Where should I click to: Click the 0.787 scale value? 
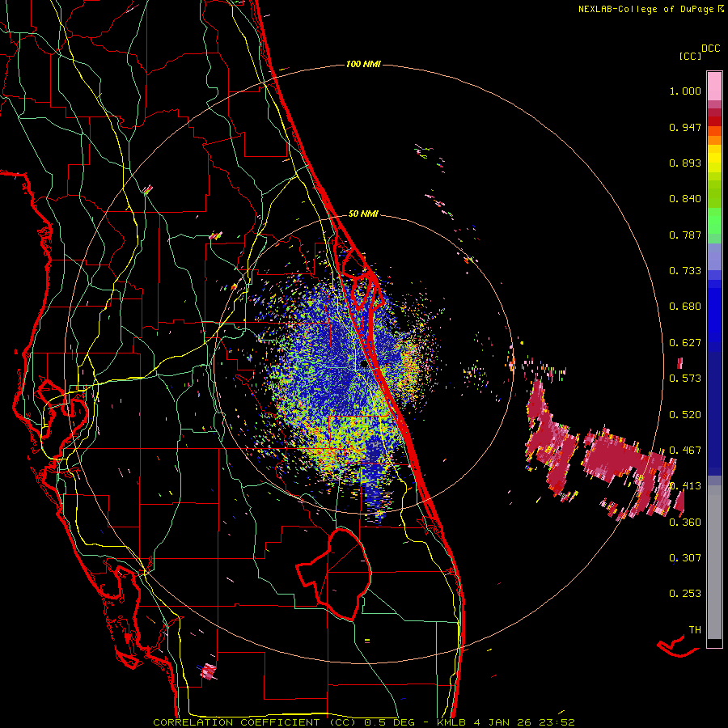point(685,235)
